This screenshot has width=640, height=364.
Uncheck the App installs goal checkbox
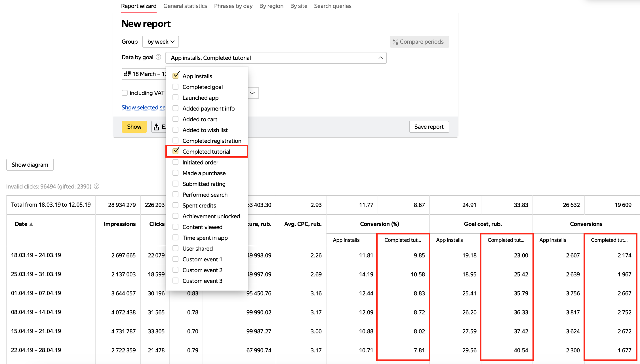(x=176, y=76)
